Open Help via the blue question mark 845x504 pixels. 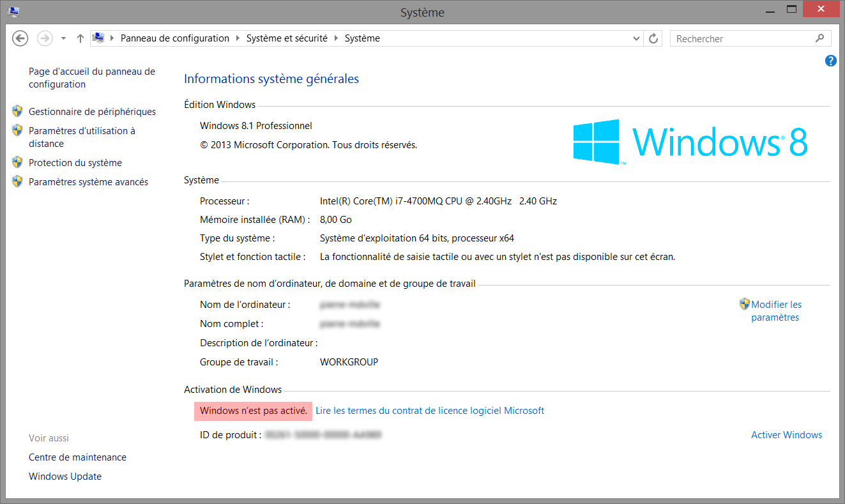[831, 61]
